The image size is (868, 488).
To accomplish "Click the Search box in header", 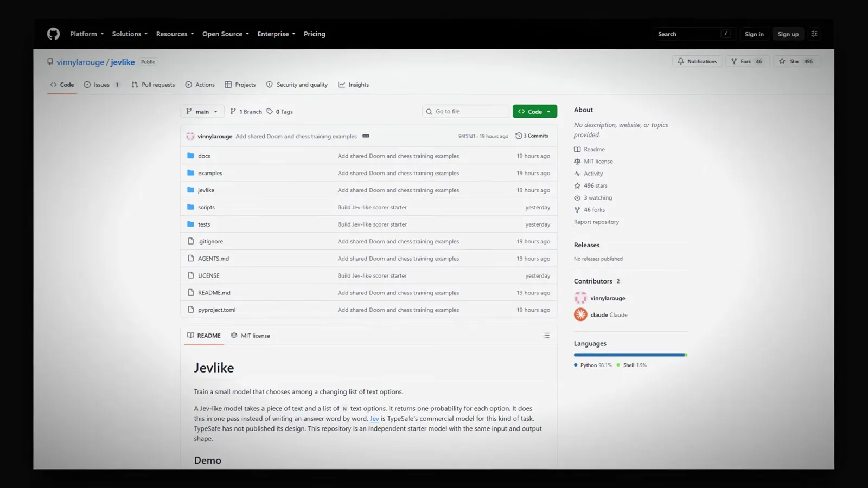I will pos(694,34).
